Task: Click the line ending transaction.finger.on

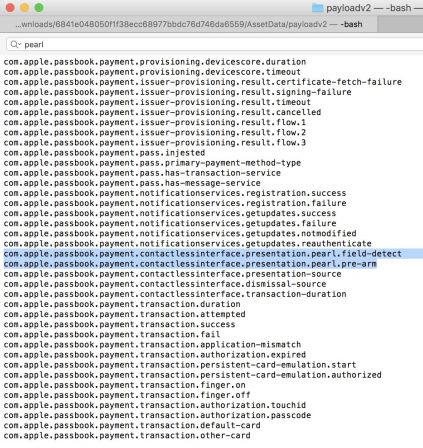Action: (x=124, y=385)
